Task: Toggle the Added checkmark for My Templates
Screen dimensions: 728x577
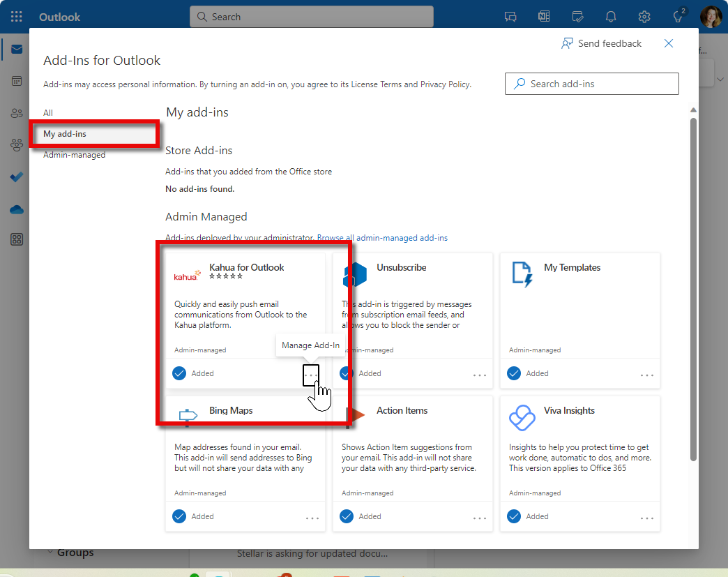Action: 514,373
